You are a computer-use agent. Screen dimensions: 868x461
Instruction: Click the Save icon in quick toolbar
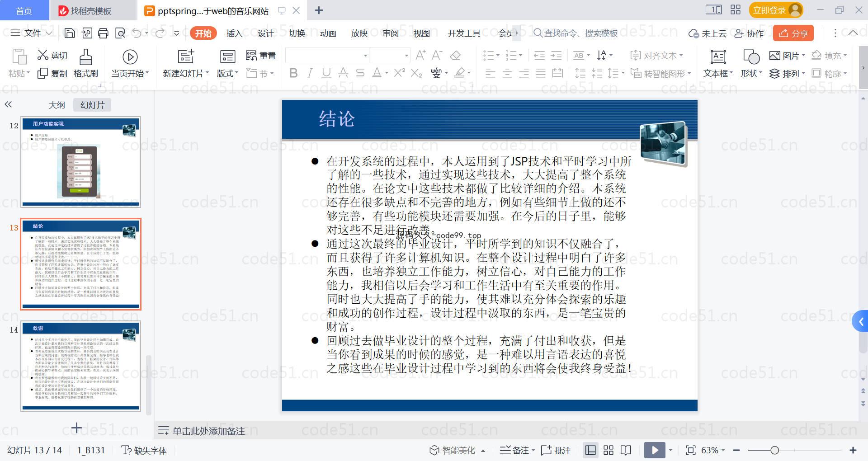pyautogui.click(x=70, y=33)
